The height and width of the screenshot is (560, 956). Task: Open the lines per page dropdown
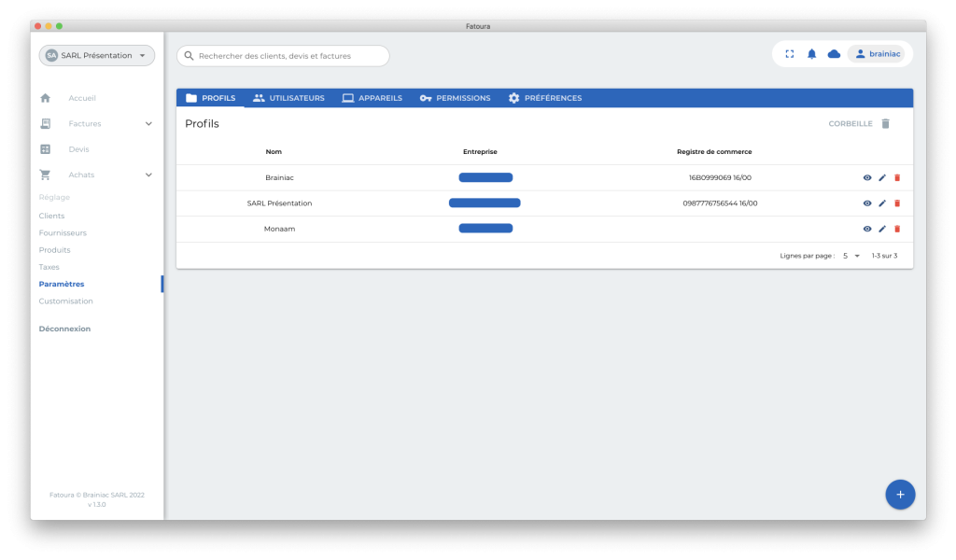tap(851, 254)
